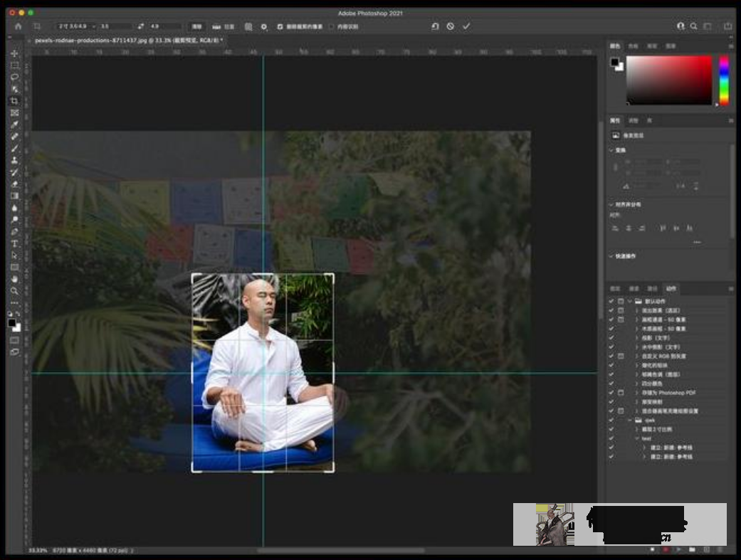The image size is (741, 560).
Task: Expand the 四分颜色 action
Action: pos(637,384)
